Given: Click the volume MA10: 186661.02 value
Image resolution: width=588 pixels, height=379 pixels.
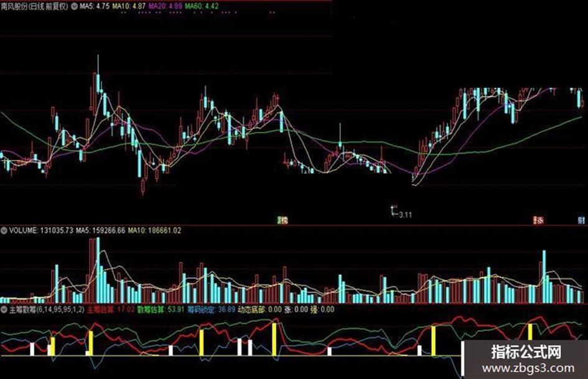Looking at the screenshot, I should tap(154, 230).
